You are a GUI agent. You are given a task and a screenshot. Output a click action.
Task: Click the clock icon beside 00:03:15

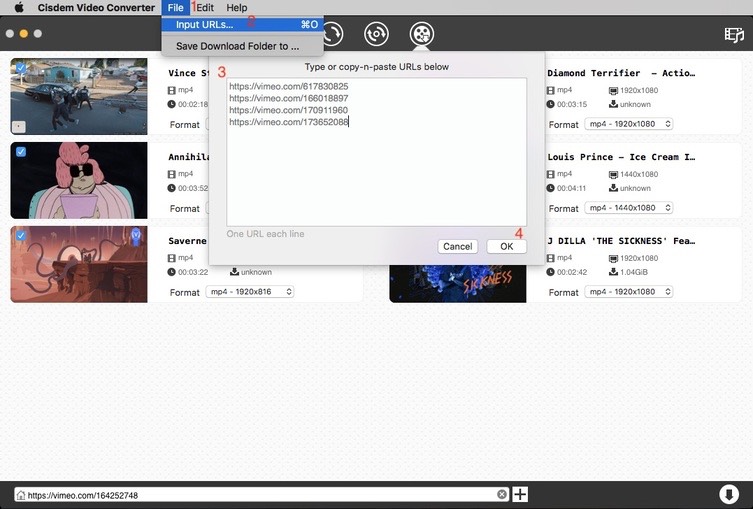pyautogui.click(x=550, y=104)
